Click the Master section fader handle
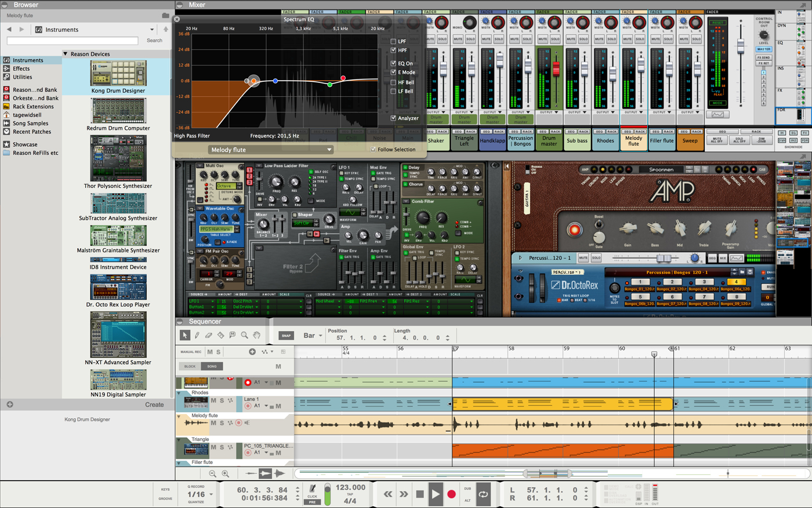Image resolution: width=812 pixels, height=508 pixels. pyautogui.click(x=741, y=45)
